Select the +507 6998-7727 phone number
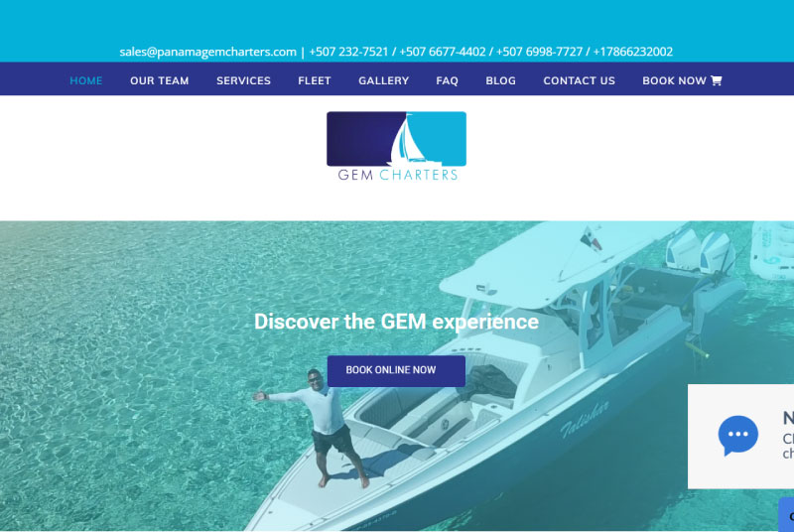 pyautogui.click(x=539, y=52)
